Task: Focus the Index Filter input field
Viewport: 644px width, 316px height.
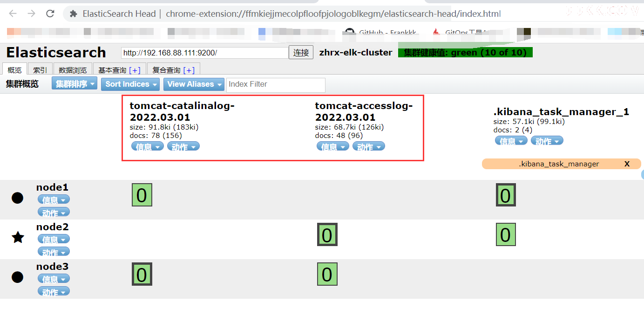Action: pos(276,84)
